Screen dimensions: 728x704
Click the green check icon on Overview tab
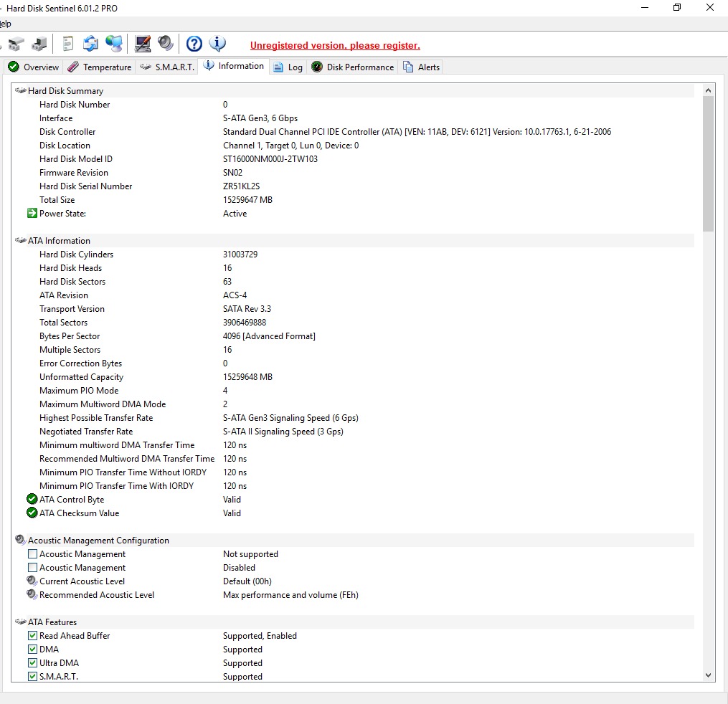coord(14,67)
